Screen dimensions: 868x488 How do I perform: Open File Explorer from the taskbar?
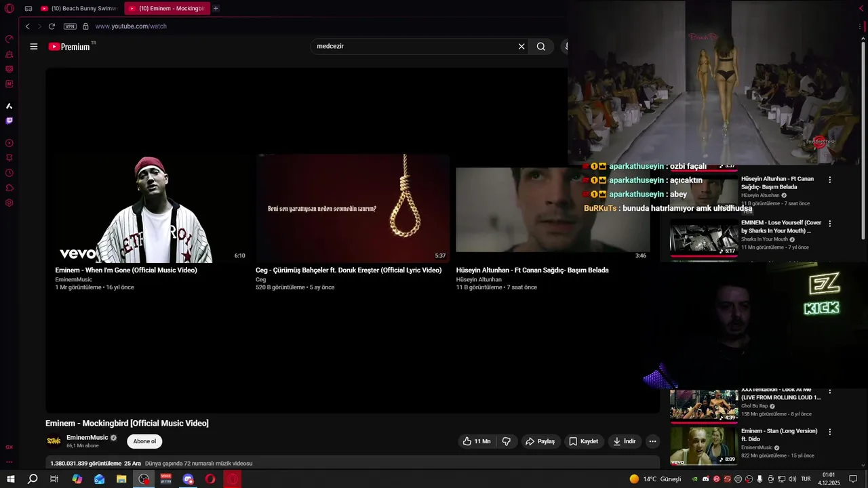121,479
